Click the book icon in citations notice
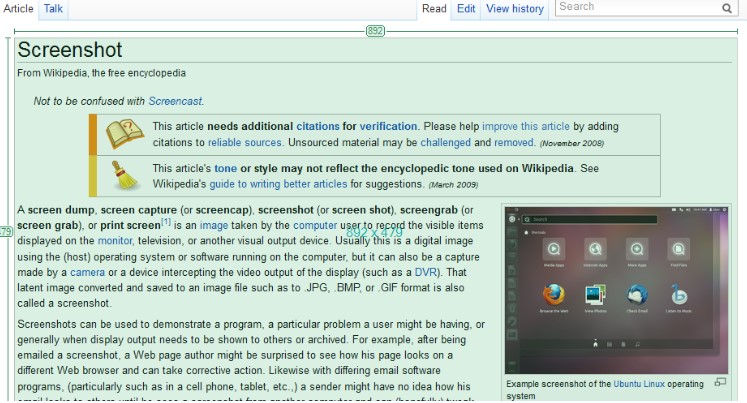 point(124,135)
